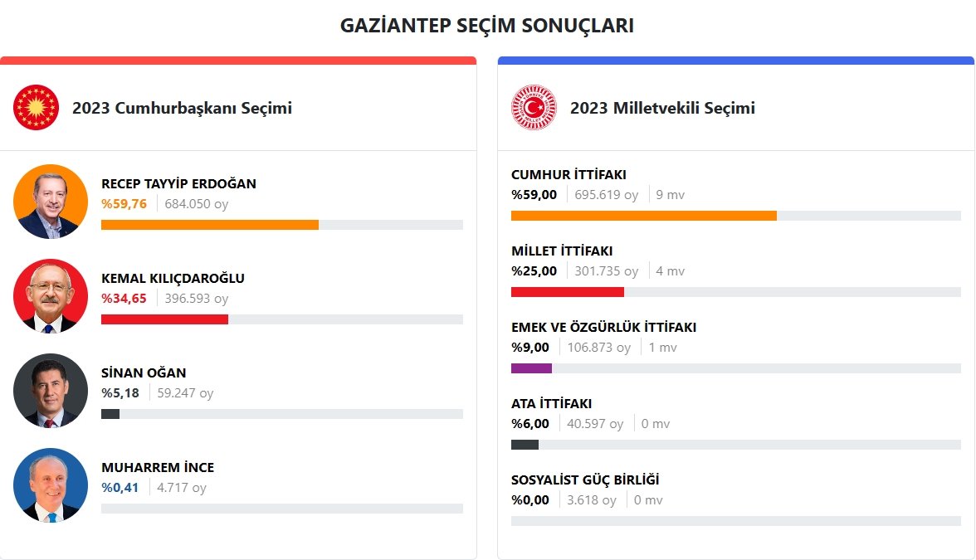Viewport: 976px width, 560px height.
Task: Click the Sosyalist Güç Birliği title
Action: click(585, 480)
